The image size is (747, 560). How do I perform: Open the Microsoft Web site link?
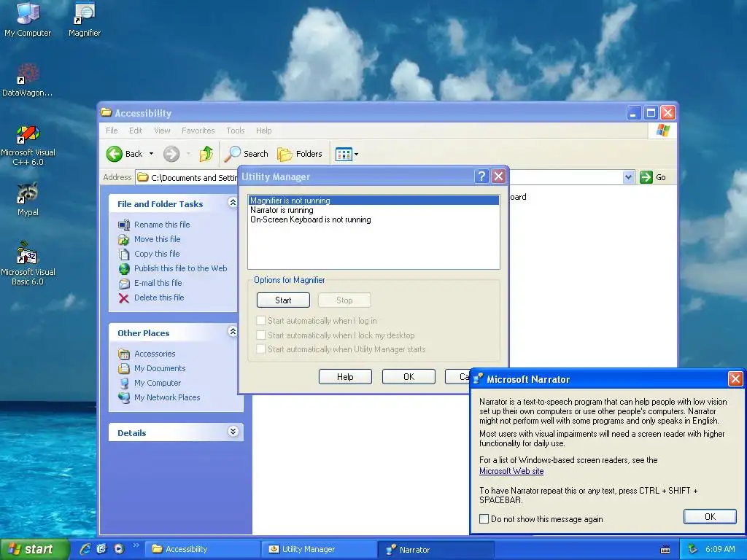click(x=511, y=471)
